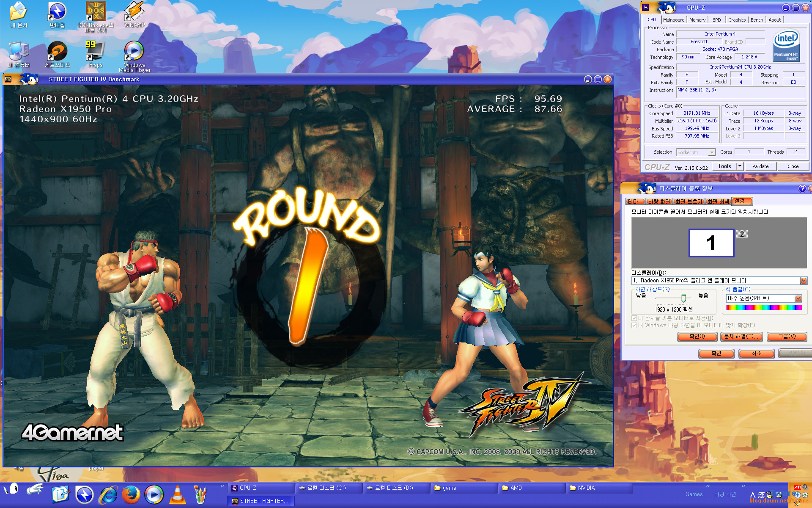The width and height of the screenshot is (812, 508).
Task: Open the Games toolbar on the taskbar
Action: [694, 494]
